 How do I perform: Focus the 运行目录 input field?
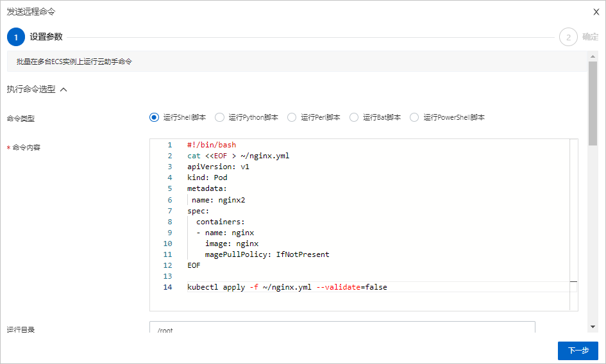click(342, 328)
